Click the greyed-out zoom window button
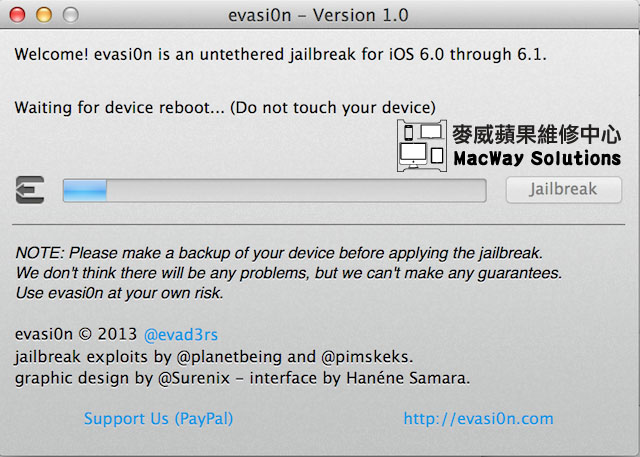 click(71, 15)
